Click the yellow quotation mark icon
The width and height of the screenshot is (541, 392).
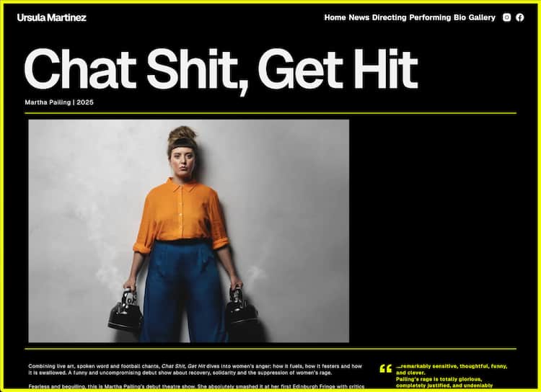(x=385, y=369)
